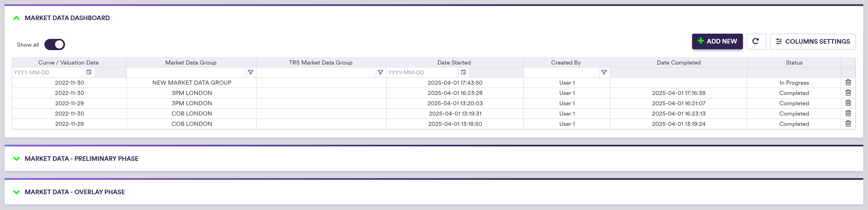The width and height of the screenshot is (868, 210).
Task: Open Created By column filter icon
Action: tap(604, 72)
